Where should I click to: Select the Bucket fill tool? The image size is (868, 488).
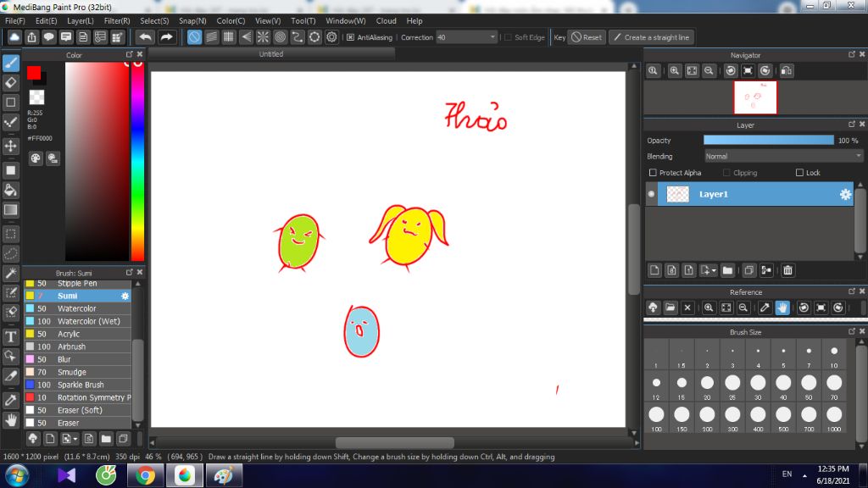[x=11, y=191]
